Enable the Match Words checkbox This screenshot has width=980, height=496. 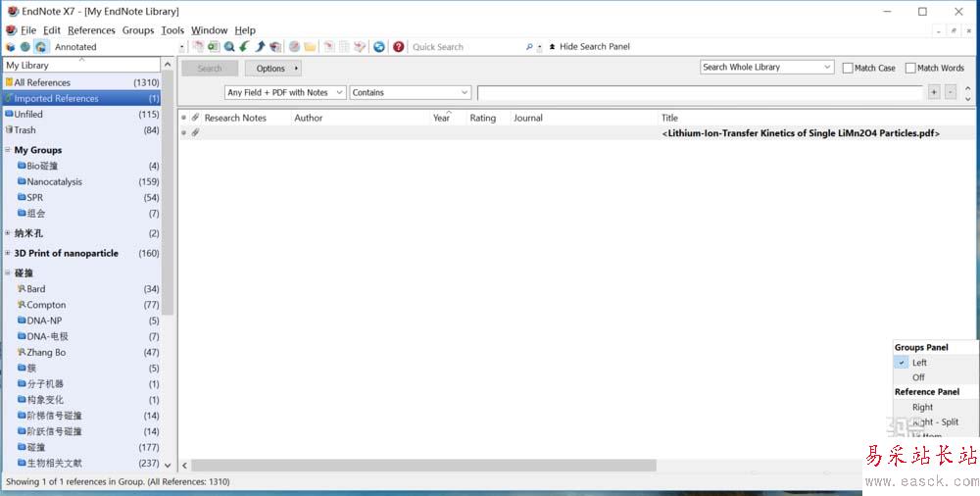coord(910,69)
